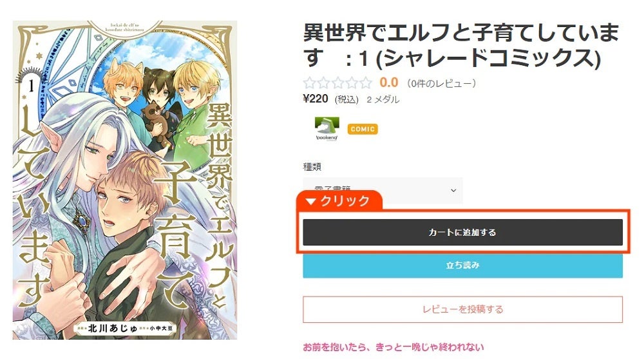Click the manga cover image thumbnail
The image size is (644, 359).
click(125, 180)
